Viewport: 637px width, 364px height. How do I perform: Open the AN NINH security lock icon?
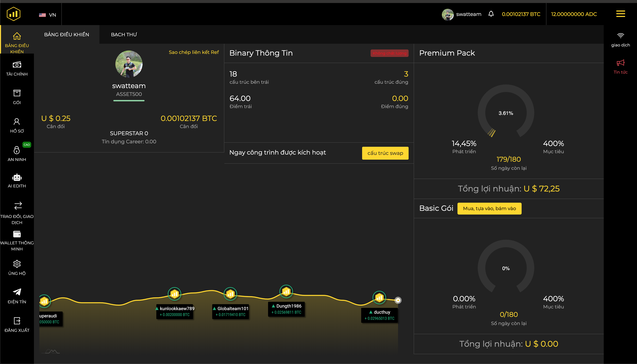pyautogui.click(x=17, y=150)
